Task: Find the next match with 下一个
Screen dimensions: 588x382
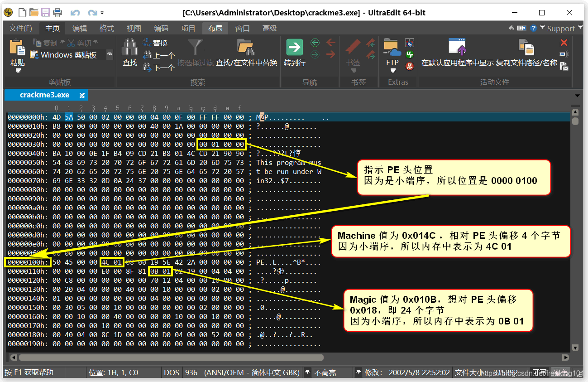Action: point(158,68)
